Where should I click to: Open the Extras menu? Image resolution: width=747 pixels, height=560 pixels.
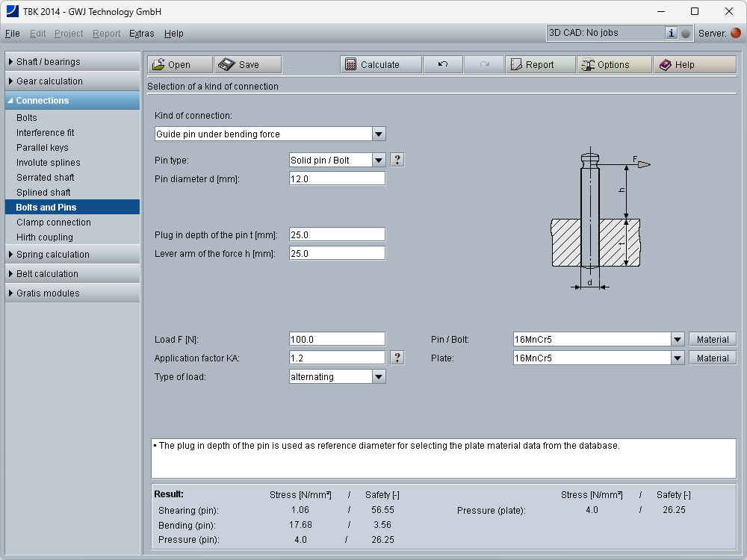141,34
